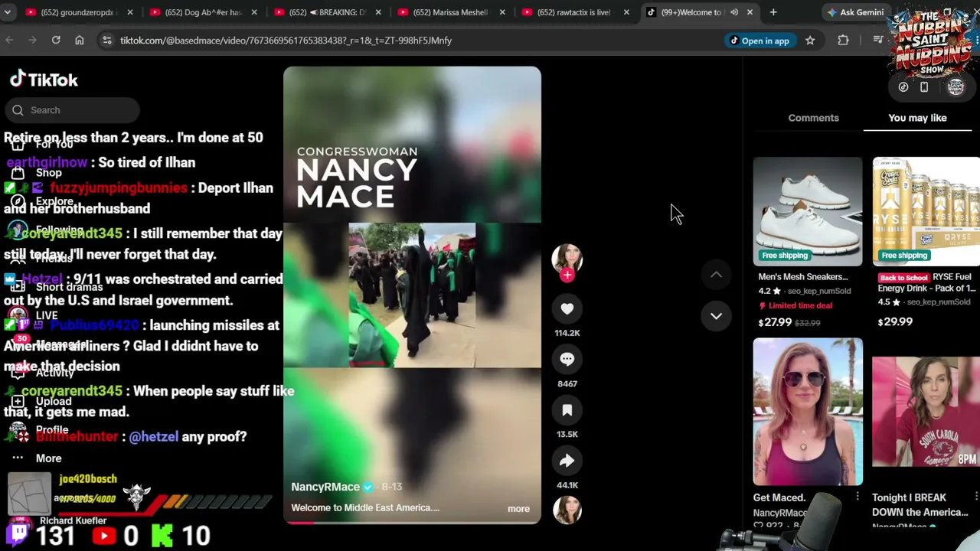Save the video with bookmark icon
Viewport: 980px width, 551px height.
point(567,410)
